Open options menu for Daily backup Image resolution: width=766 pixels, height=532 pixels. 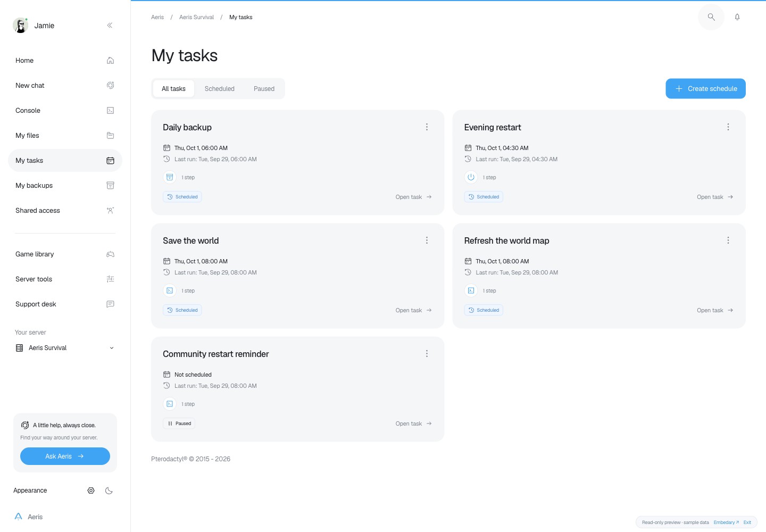tap(427, 127)
